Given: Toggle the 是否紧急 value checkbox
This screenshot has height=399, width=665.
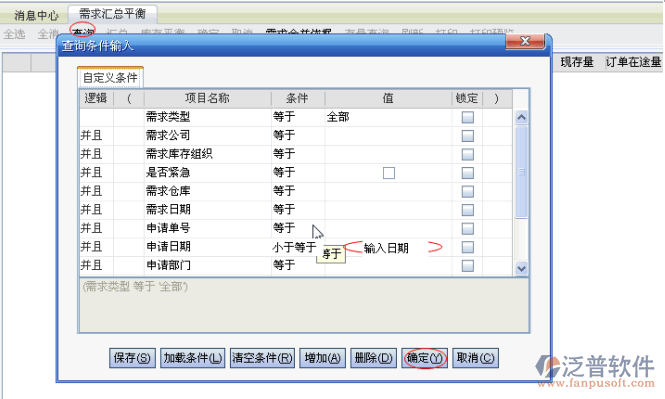Looking at the screenshot, I should (388, 173).
